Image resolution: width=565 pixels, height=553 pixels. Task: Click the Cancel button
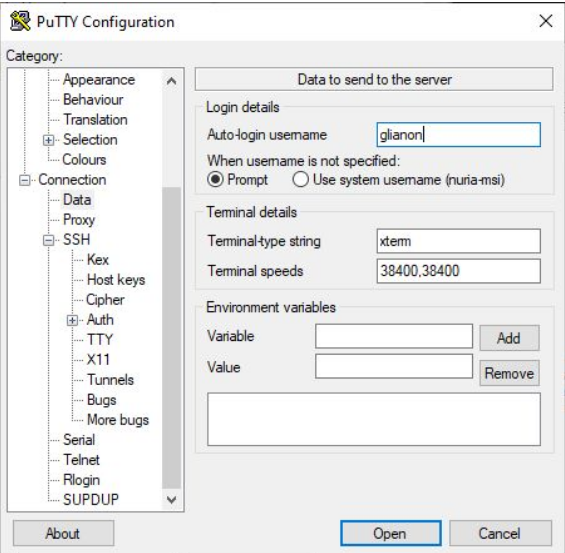click(500, 533)
